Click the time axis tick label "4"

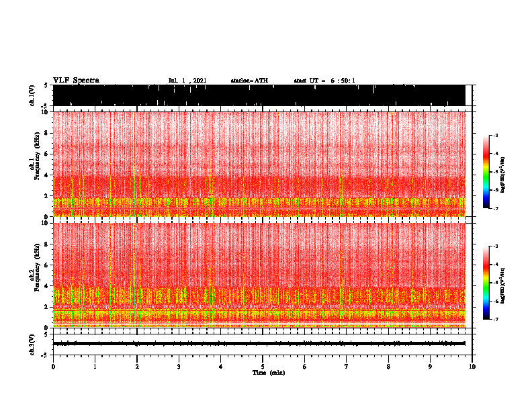(221, 367)
